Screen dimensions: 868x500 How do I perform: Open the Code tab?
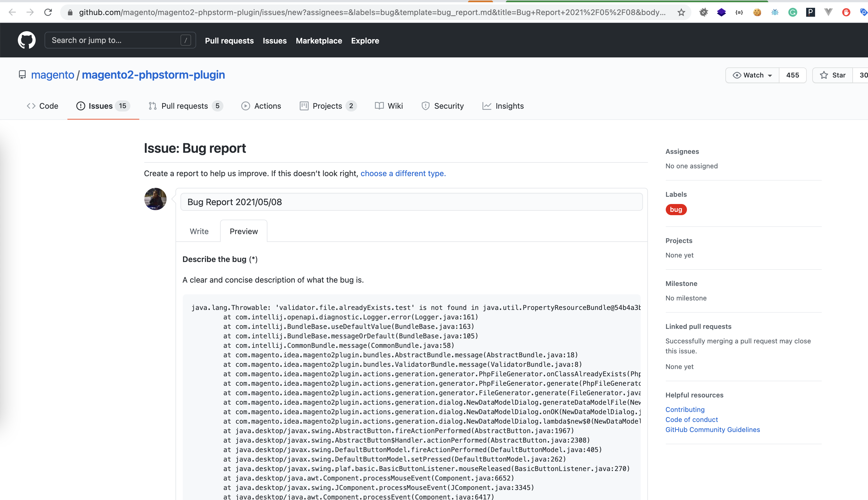pos(42,106)
